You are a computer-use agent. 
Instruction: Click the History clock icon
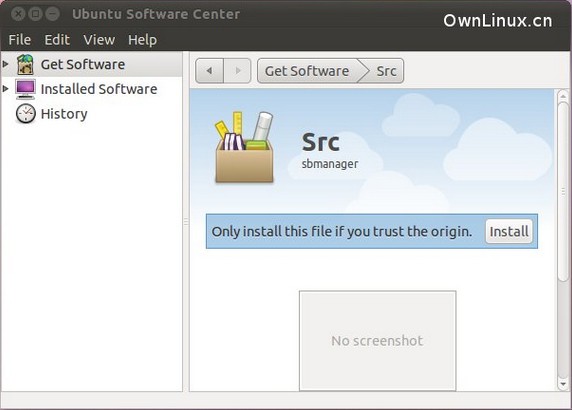(x=26, y=113)
